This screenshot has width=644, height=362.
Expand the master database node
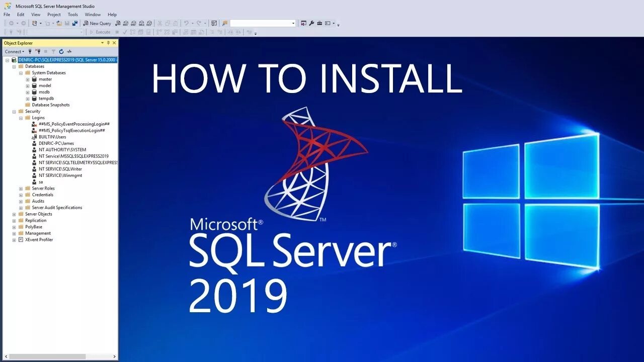[28, 79]
